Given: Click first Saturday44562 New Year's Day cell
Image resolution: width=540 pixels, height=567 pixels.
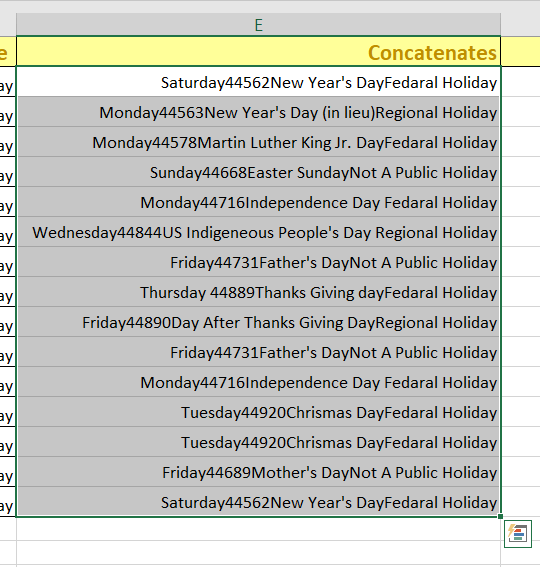Looking at the screenshot, I should point(259,82).
